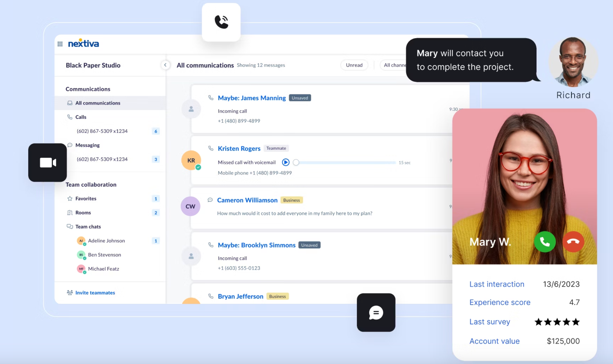Expand Rooms section showing 2 notifications

coord(83,212)
